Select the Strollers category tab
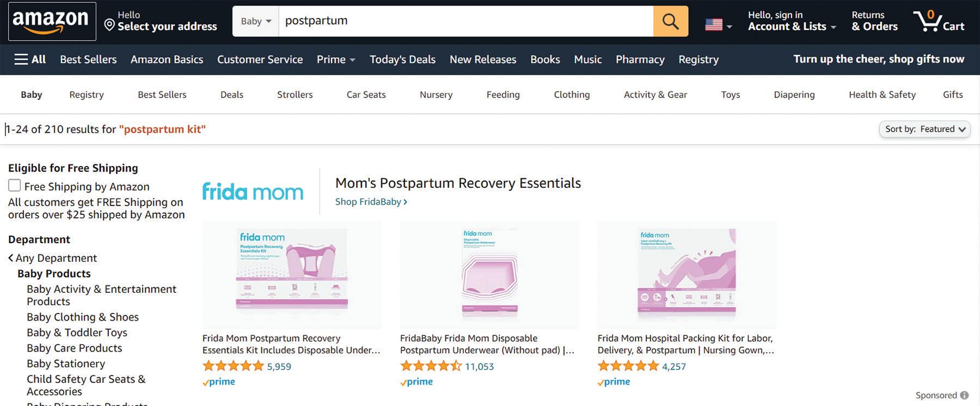Screen dimensions: 980x406 click(295, 95)
